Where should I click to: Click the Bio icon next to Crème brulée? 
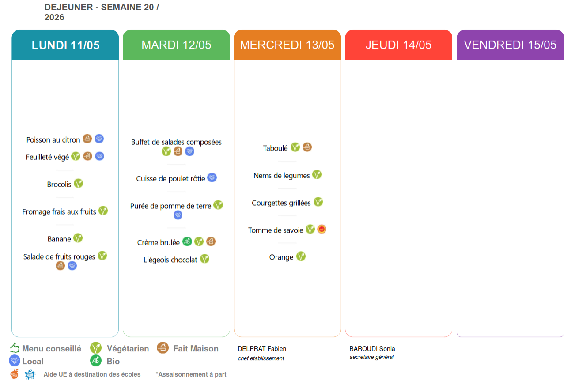pos(187,241)
